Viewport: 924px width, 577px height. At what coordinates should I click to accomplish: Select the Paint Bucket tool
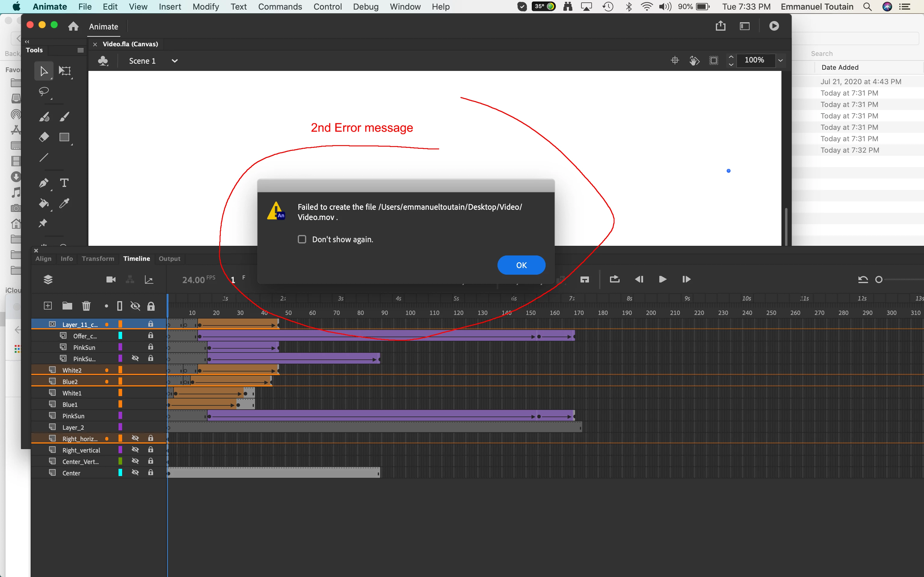(x=44, y=203)
